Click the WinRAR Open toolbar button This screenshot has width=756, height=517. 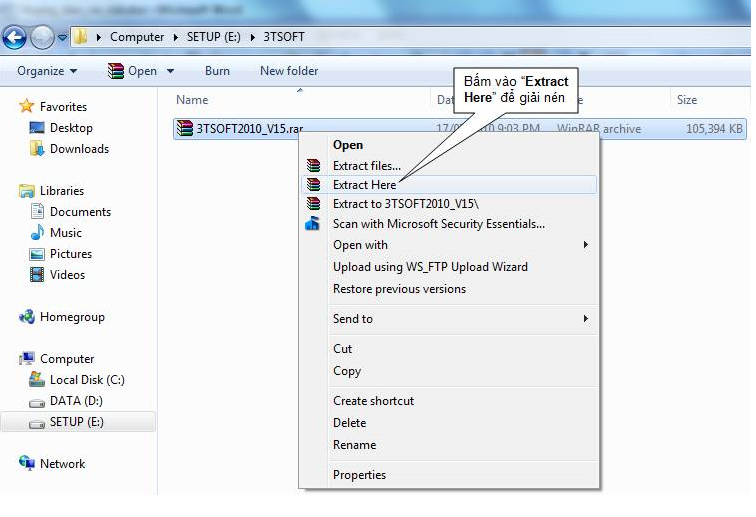click(x=133, y=71)
